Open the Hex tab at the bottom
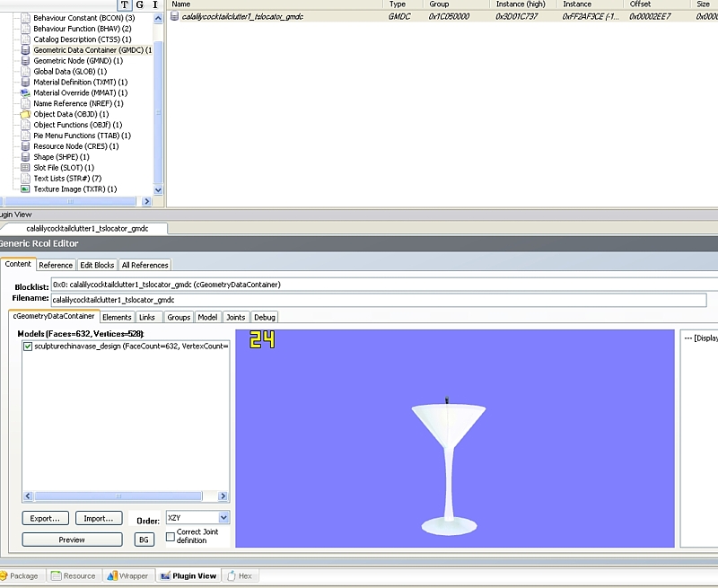This screenshot has height=588, width=718. click(240, 575)
